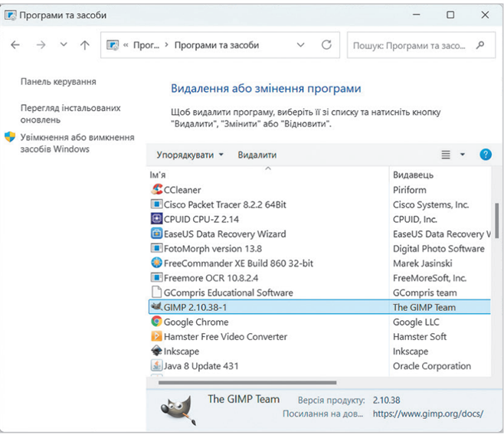This screenshot has width=504, height=435.
Task: Select the Inkscape entry name
Action: [x=182, y=352]
